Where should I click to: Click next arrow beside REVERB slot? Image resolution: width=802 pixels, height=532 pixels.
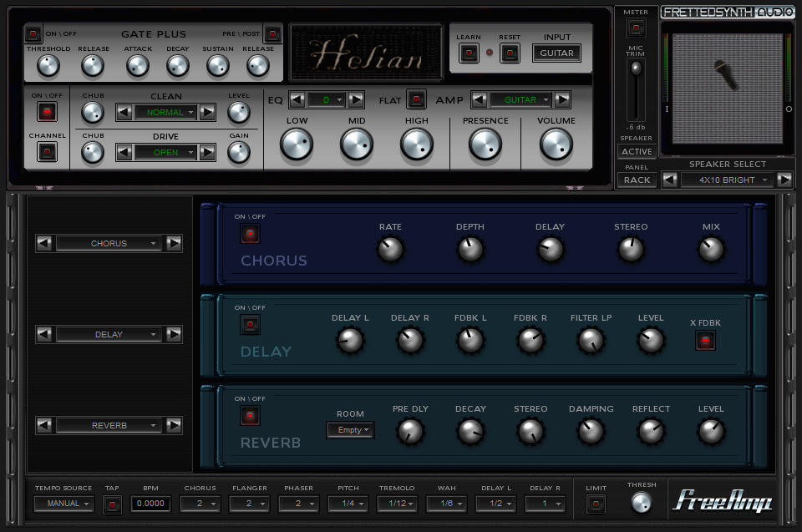click(x=174, y=426)
